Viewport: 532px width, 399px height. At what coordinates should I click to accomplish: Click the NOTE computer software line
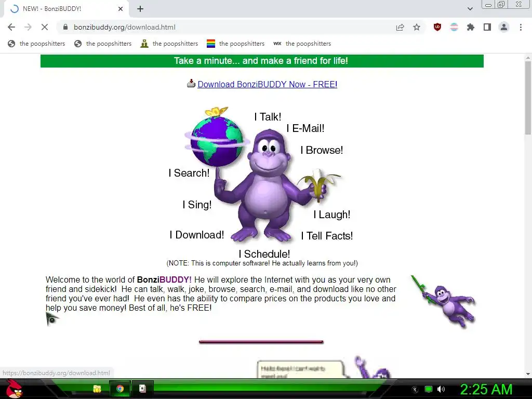coord(262,263)
